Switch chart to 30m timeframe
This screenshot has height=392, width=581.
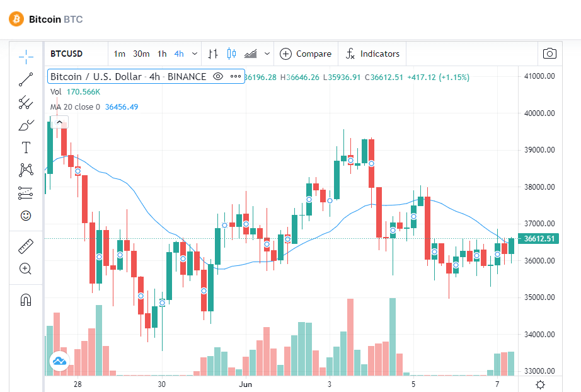pyautogui.click(x=141, y=54)
